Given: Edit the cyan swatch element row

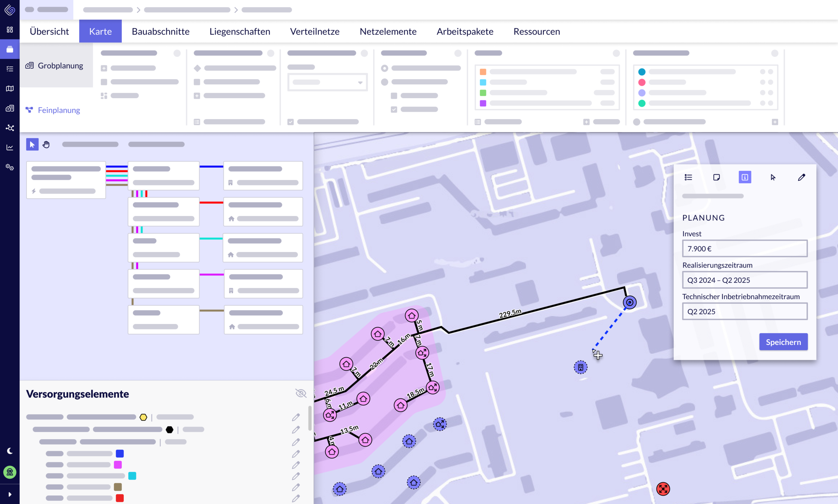Looking at the screenshot, I should tap(296, 476).
